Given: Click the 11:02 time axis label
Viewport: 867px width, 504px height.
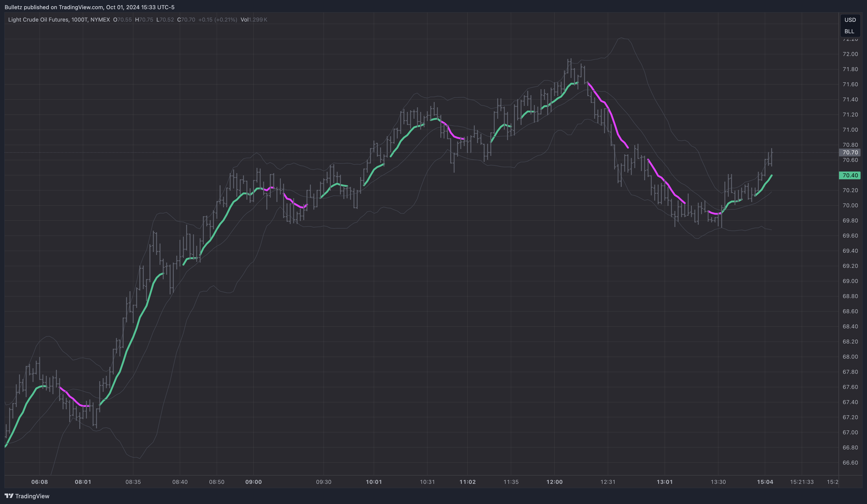Looking at the screenshot, I should tap(468, 482).
